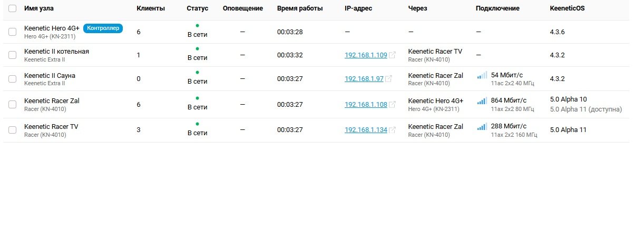Open external link icon next to 192.168.1.134
Viewport: 644px width, 242px height.
(x=392, y=130)
